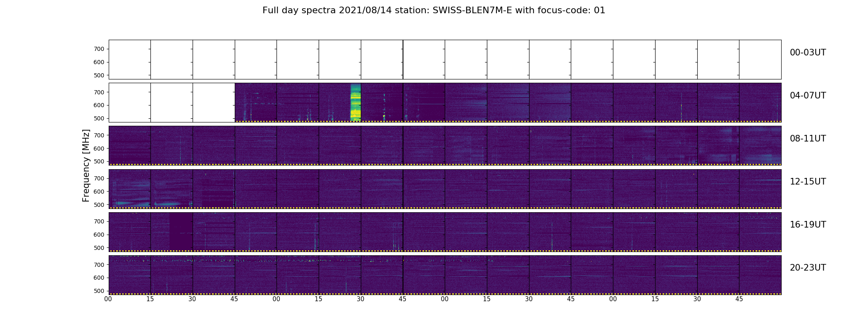The width and height of the screenshot is (868, 331).
Task: Click the 600 tick in the 00-03UT row
Action: click(99, 62)
